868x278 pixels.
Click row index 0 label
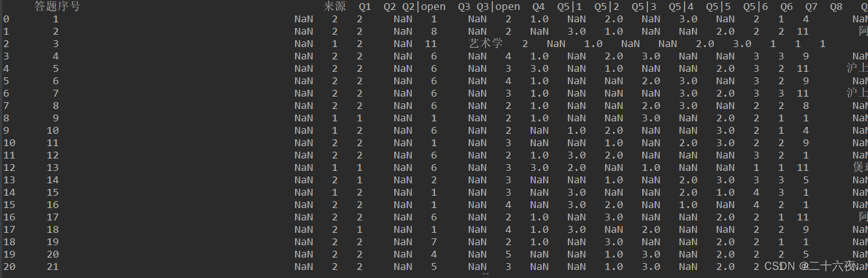pyautogui.click(x=6, y=19)
